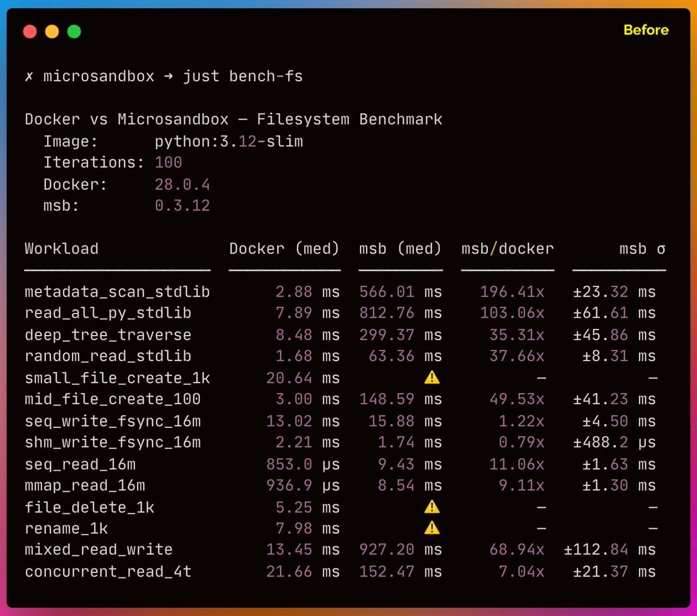Click the '152.47 ms' msb median value

click(x=401, y=571)
